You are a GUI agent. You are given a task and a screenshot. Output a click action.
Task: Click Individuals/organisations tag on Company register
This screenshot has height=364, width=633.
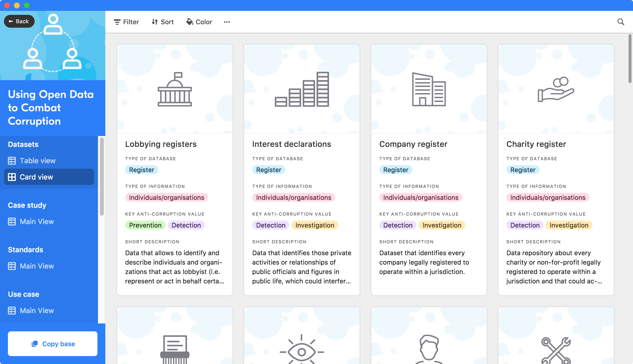tap(421, 197)
